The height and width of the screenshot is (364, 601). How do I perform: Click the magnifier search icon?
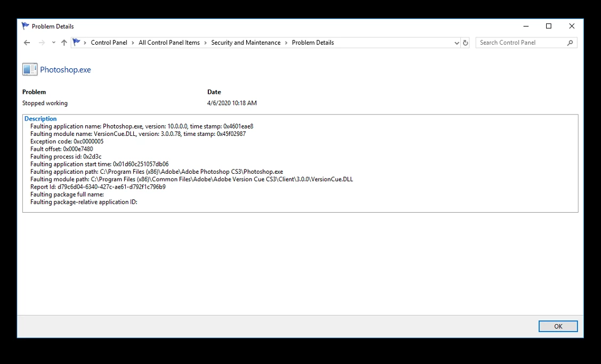click(x=570, y=43)
